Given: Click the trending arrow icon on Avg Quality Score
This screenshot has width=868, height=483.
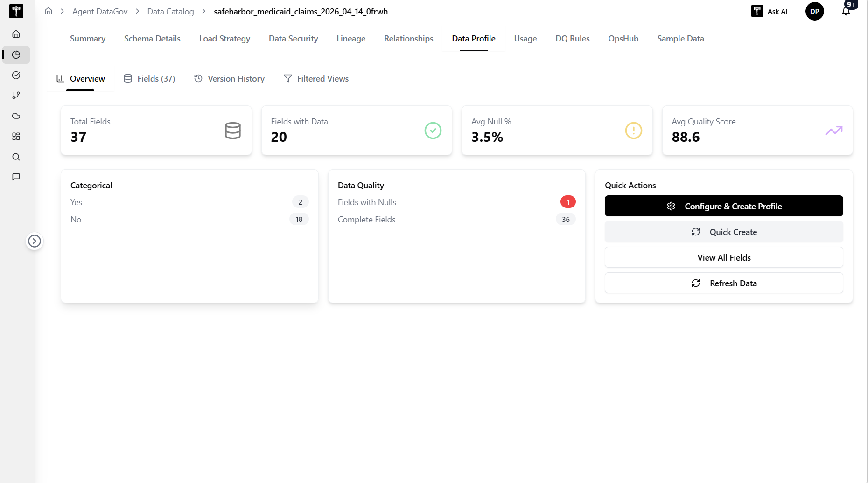Looking at the screenshot, I should pos(834,131).
